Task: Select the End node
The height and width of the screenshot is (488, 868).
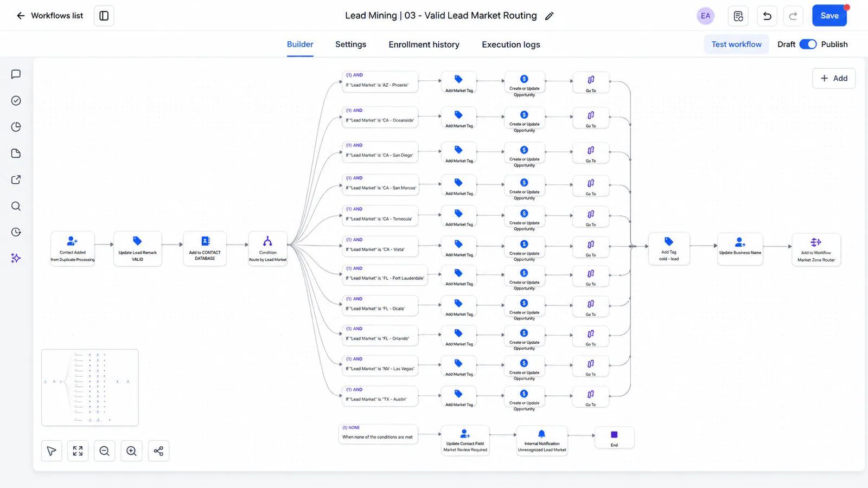Action: (x=614, y=438)
